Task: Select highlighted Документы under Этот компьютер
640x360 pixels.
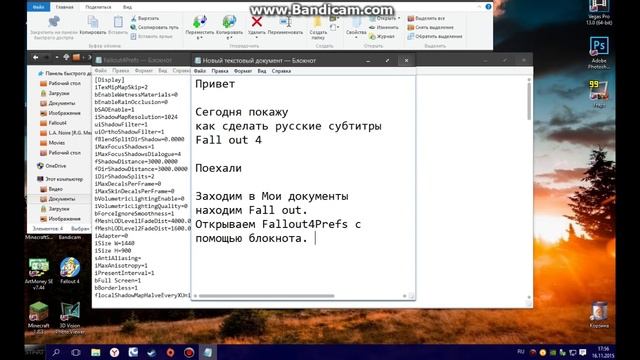Action: click(x=58, y=199)
